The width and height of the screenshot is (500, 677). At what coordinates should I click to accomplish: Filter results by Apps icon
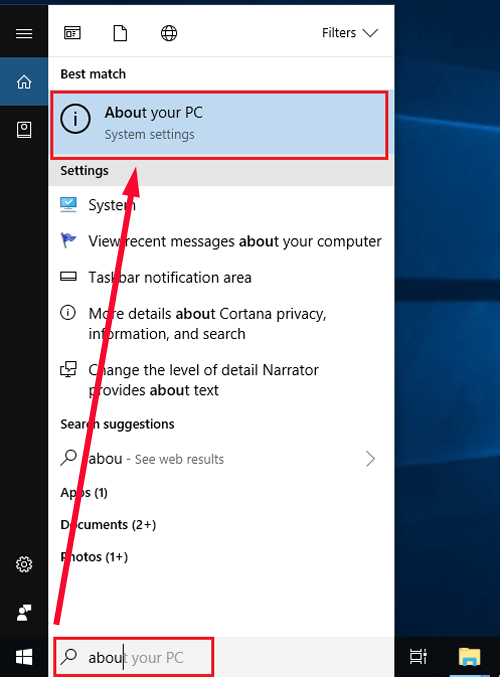tap(72, 33)
